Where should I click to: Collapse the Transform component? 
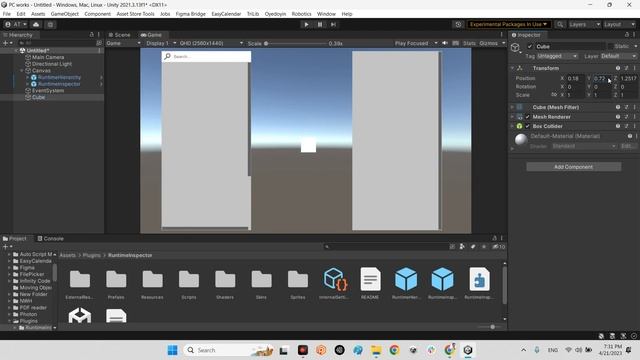(512, 68)
